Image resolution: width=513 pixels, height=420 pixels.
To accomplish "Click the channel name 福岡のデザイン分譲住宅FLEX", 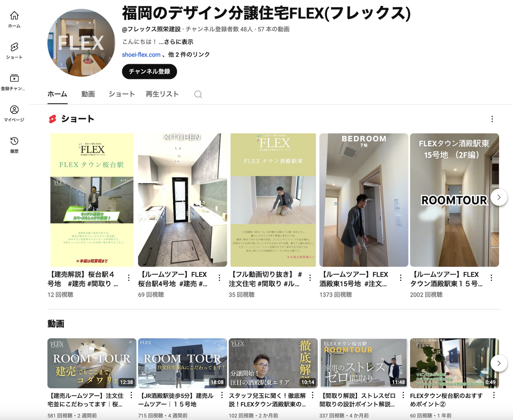I will tap(267, 13).
